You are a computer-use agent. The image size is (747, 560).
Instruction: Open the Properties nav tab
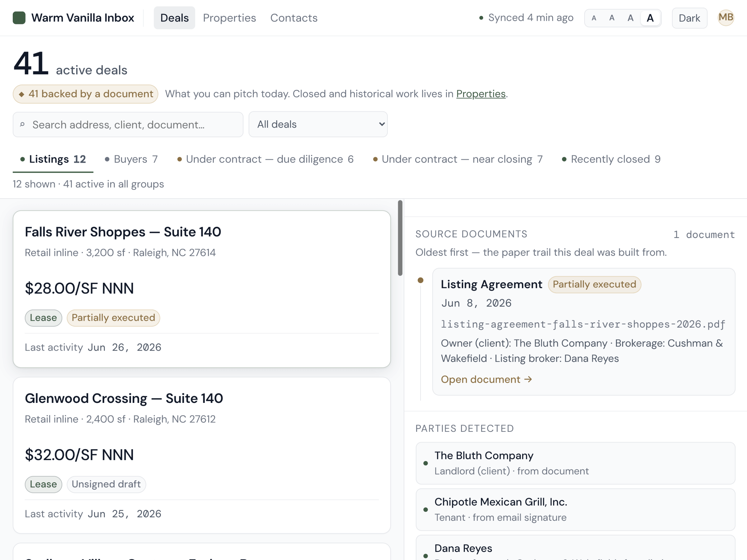pyautogui.click(x=229, y=18)
